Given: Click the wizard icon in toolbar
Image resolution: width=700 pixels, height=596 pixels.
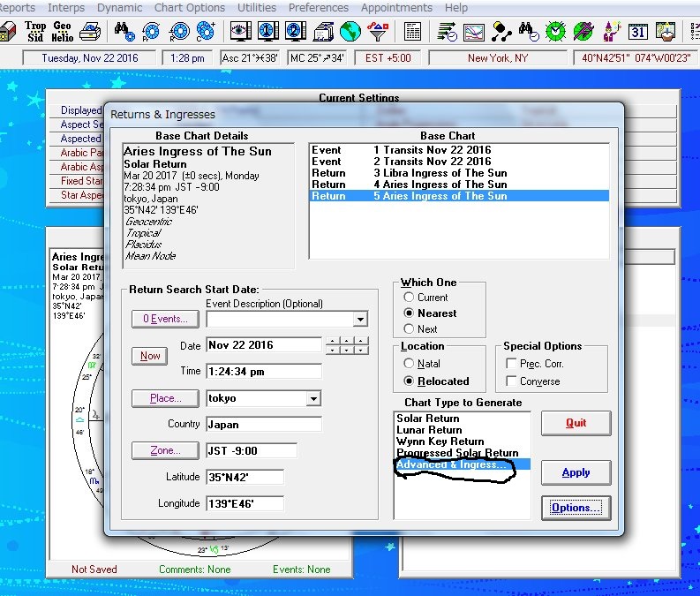Looking at the screenshot, I should click(611, 33).
